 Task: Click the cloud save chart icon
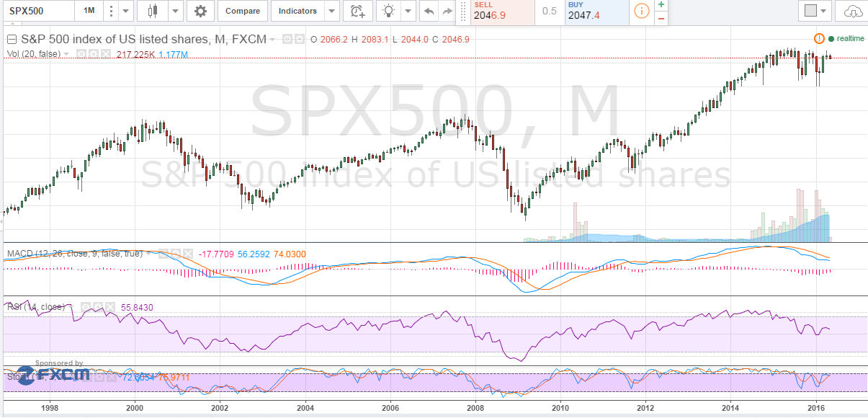pos(852,11)
